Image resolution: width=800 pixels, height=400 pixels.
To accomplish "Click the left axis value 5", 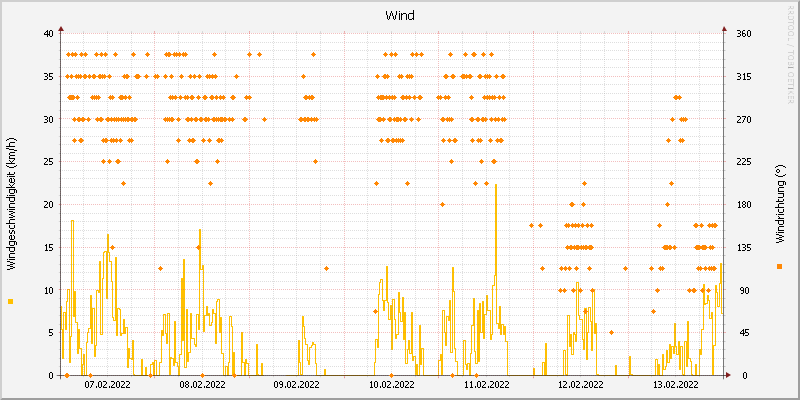I will [x=51, y=333].
